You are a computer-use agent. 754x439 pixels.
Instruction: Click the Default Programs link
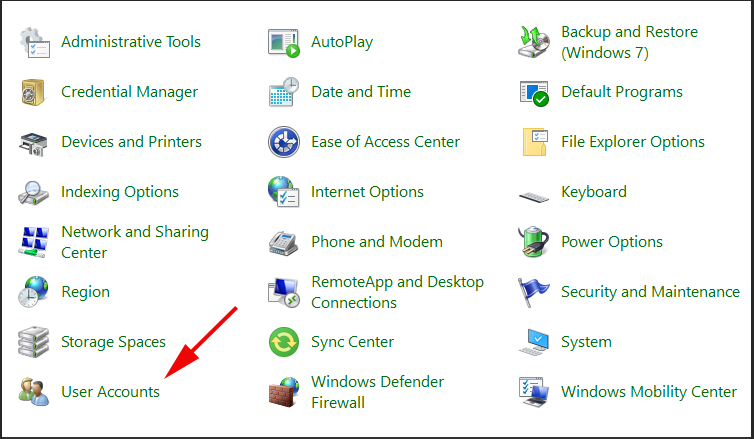(622, 92)
